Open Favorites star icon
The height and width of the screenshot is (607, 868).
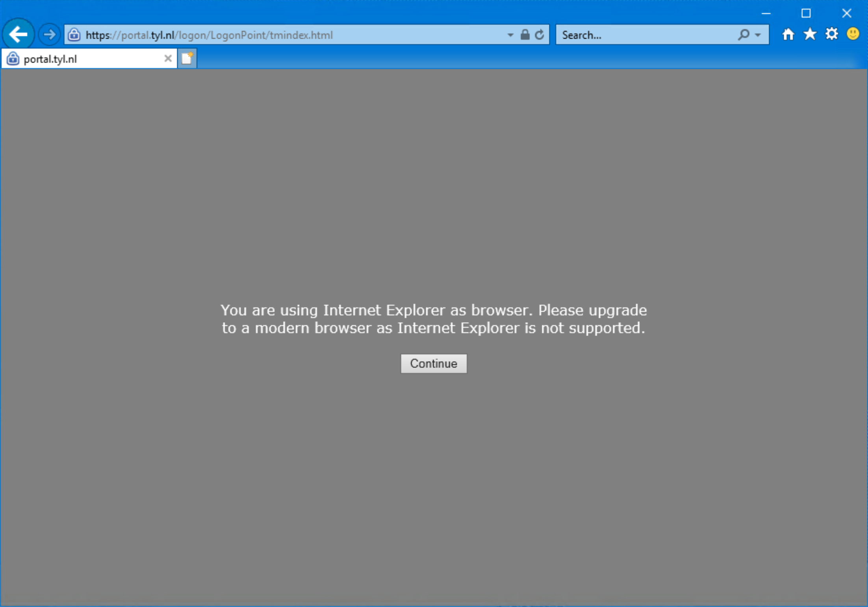pos(810,34)
